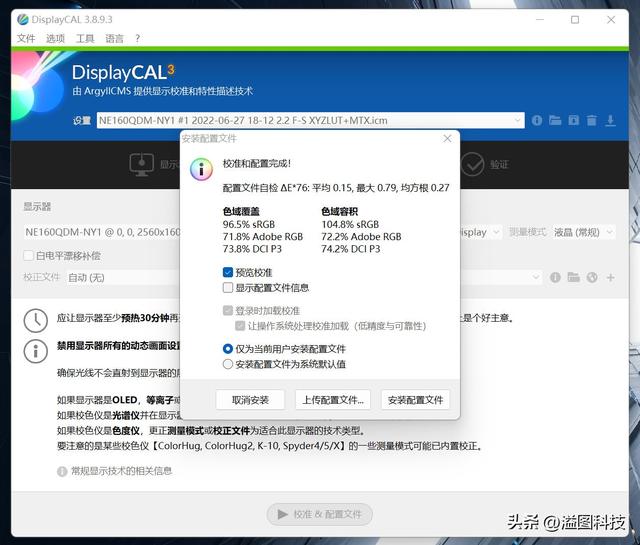640x545 pixels.
Task: Click the settings info icon in blue header
Action: click(x=537, y=120)
